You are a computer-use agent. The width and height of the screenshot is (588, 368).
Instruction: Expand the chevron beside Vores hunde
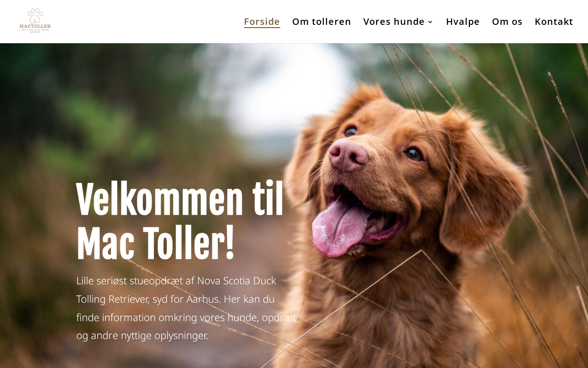(x=430, y=22)
